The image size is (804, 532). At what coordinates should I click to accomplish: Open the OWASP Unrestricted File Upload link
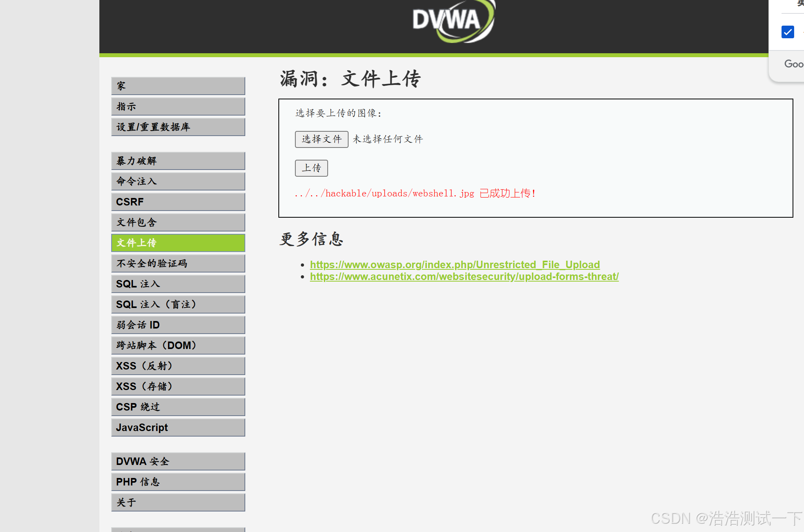pos(455,265)
